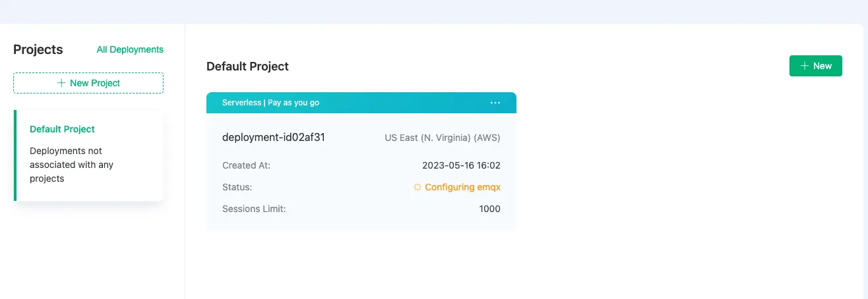Click the 'Deployments not associated' description text
The width and height of the screenshot is (868, 299).
(x=71, y=165)
